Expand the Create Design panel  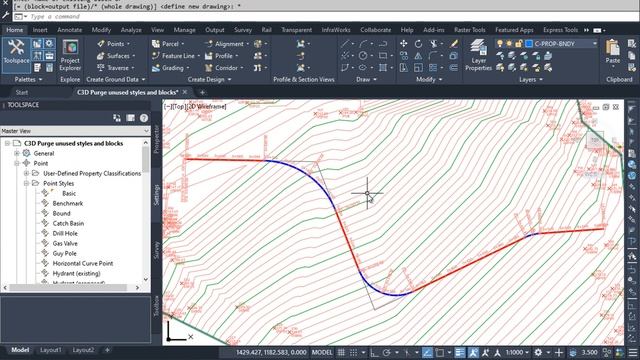[209, 80]
